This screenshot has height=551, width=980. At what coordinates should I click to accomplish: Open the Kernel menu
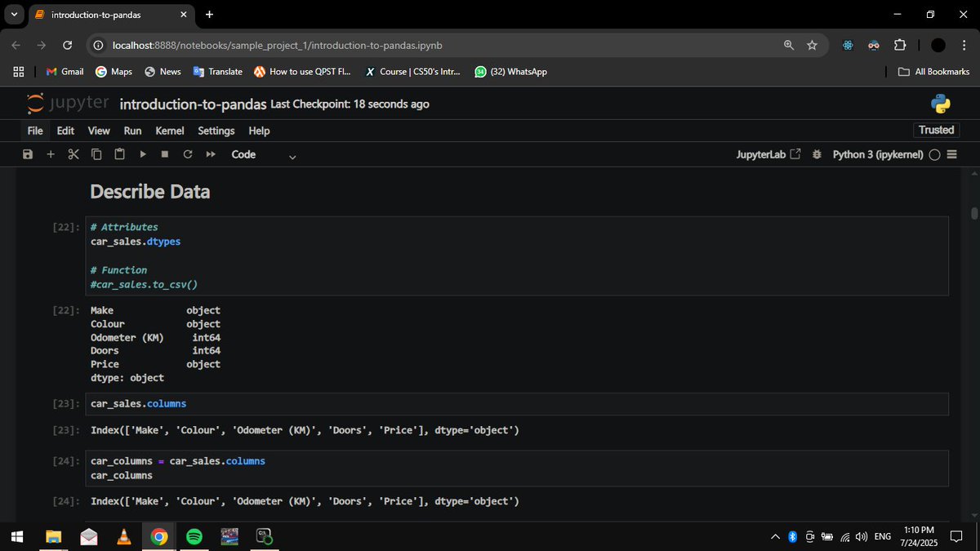coord(170,131)
